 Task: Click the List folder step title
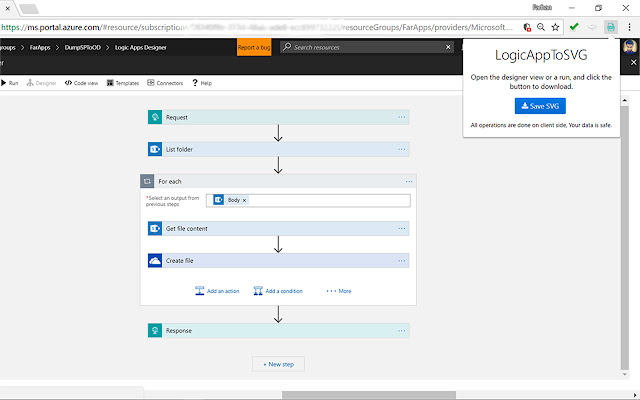179,149
